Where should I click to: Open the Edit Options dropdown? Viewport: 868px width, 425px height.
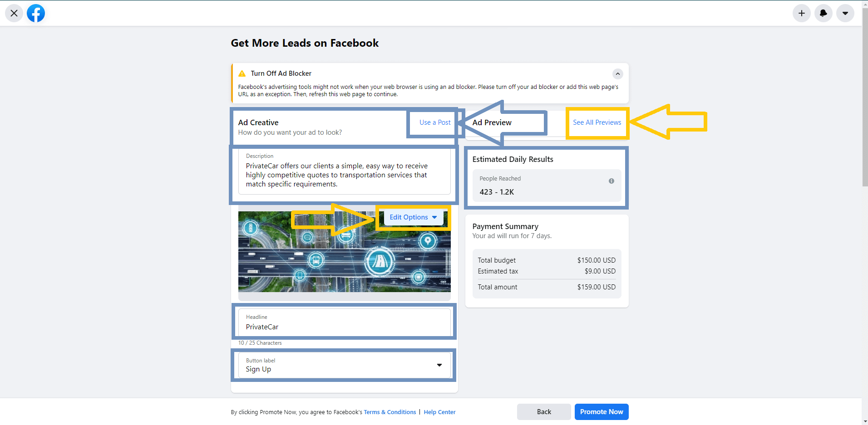coord(413,217)
